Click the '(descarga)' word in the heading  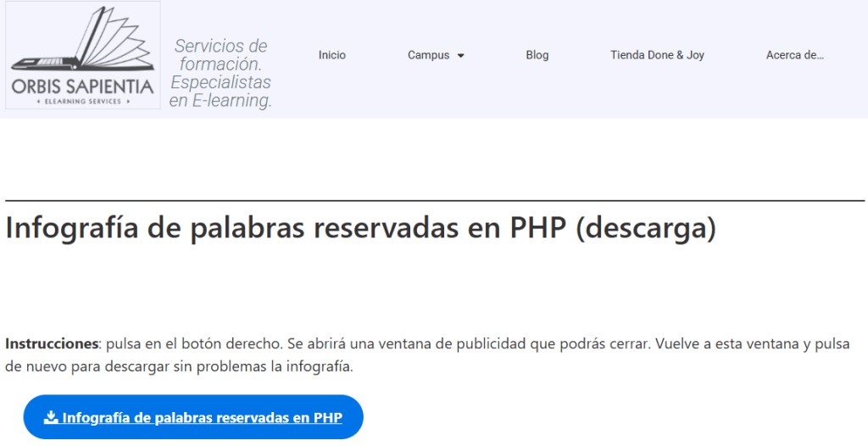[645, 229]
